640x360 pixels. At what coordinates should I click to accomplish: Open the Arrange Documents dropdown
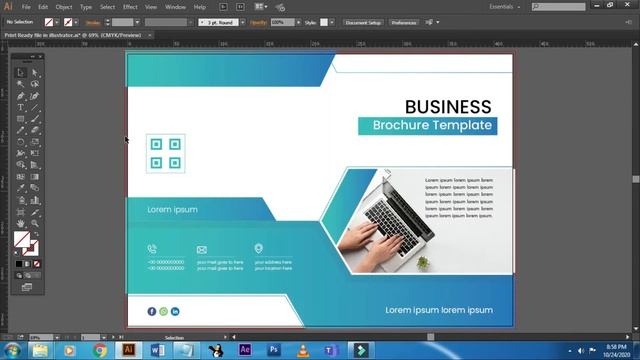[261, 7]
